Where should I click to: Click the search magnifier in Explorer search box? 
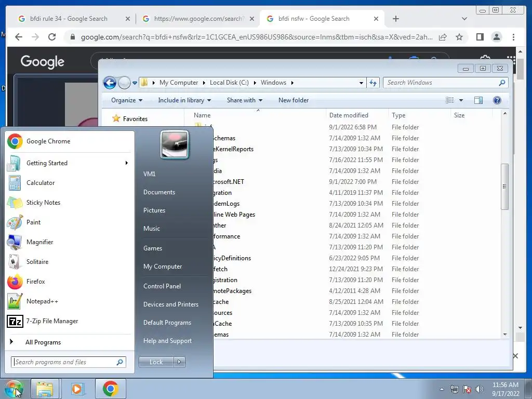point(502,83)
